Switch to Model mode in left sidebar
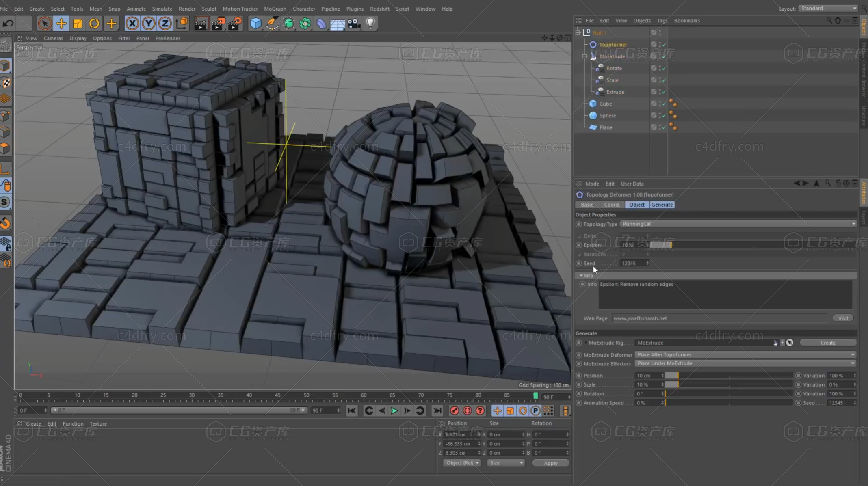Viewport: 868px width, 486px height. click(x=6, y=66)
